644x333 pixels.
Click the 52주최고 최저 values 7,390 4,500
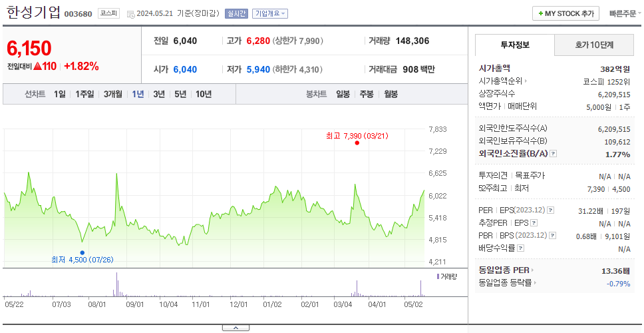click(x=609, y=189)
